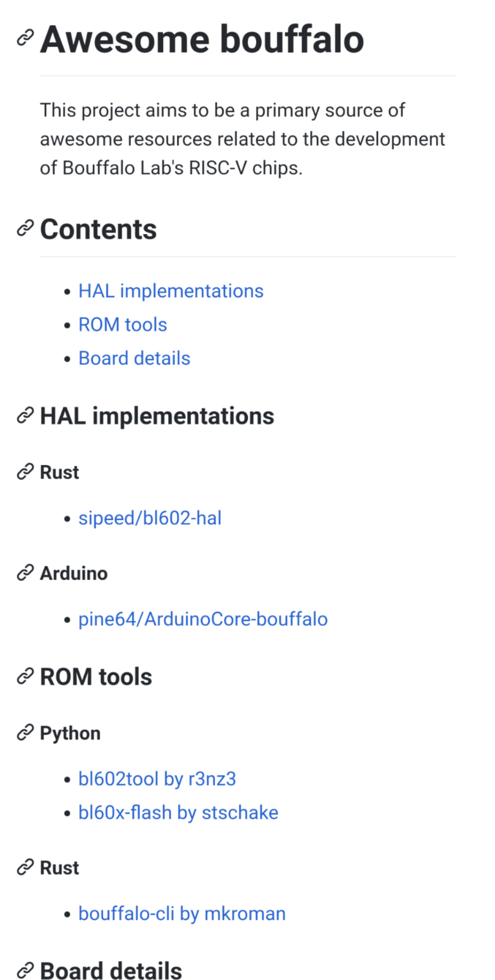Viewport: 495px width, 980px height.
Task: Click the Awesome bouffalo title text
Action: click(x=202, y=40)
